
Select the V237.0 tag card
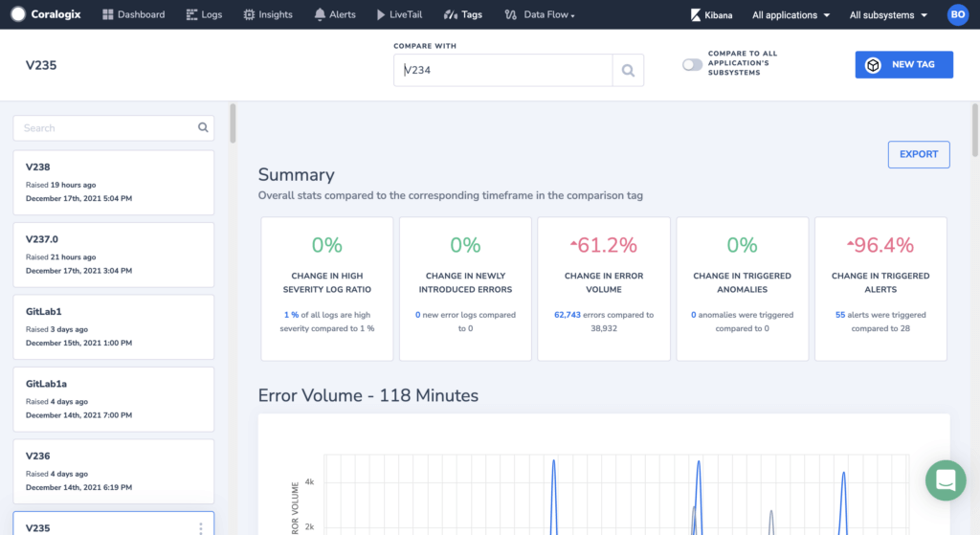click(113, 255)
